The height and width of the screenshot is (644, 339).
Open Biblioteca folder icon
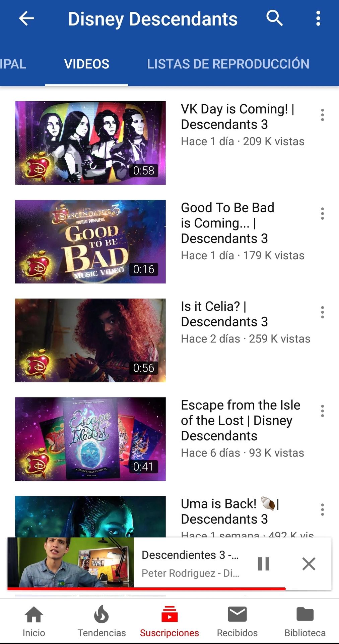pos(305,614)
